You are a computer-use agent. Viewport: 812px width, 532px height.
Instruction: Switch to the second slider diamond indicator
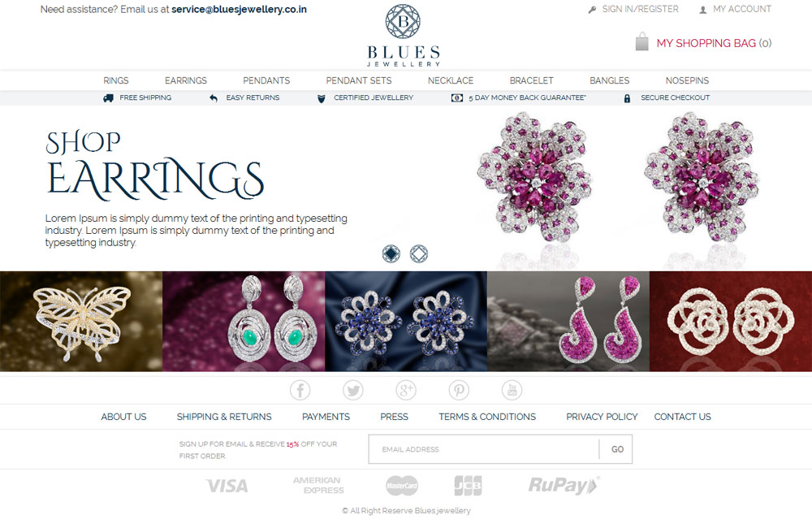(x=419, y=254)
